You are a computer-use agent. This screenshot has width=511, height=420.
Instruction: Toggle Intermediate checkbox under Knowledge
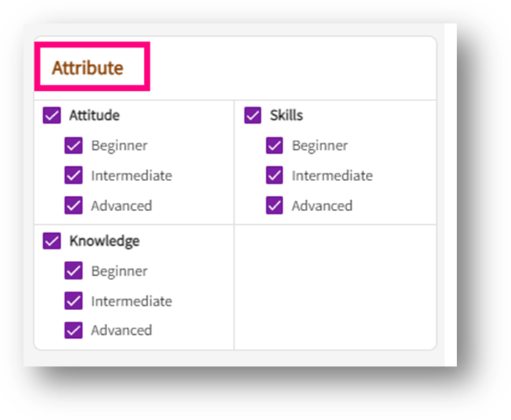pos(73,301)
